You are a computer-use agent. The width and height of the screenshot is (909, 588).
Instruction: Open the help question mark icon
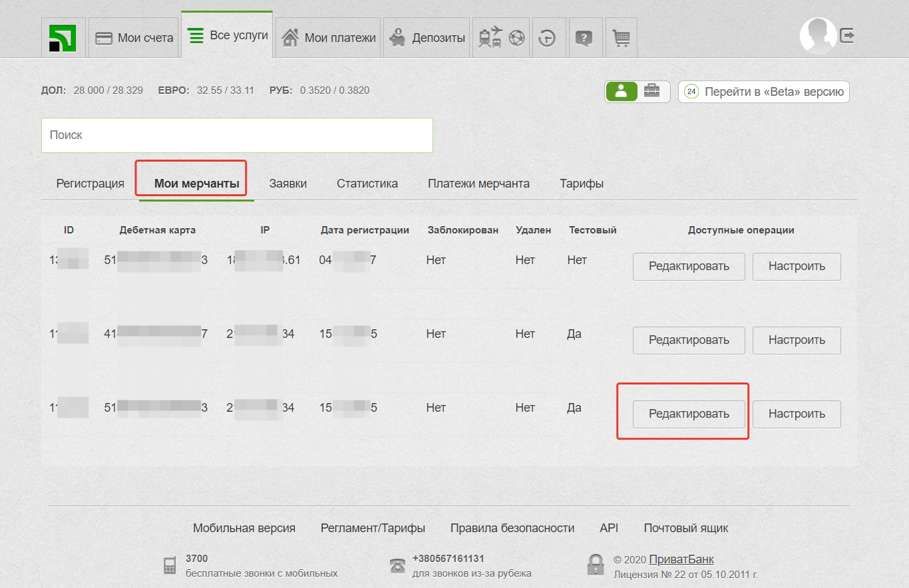(x=584, y=38)
